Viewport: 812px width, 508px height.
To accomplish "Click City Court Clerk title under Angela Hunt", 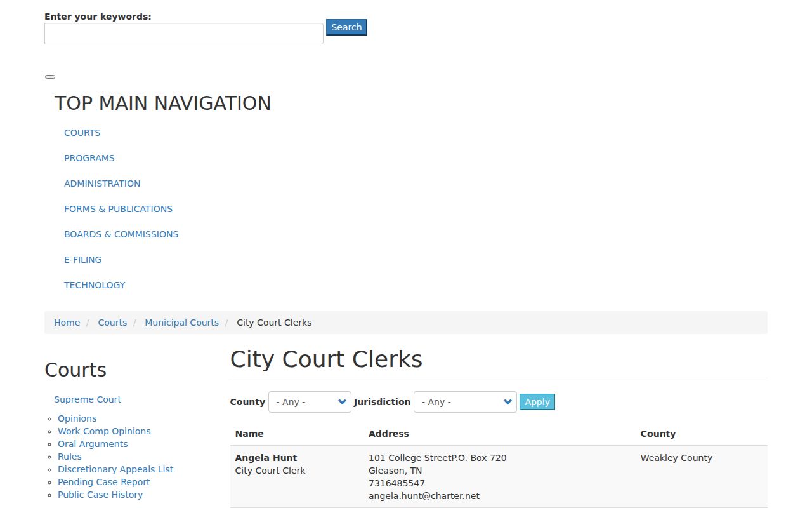I will 270,471.
